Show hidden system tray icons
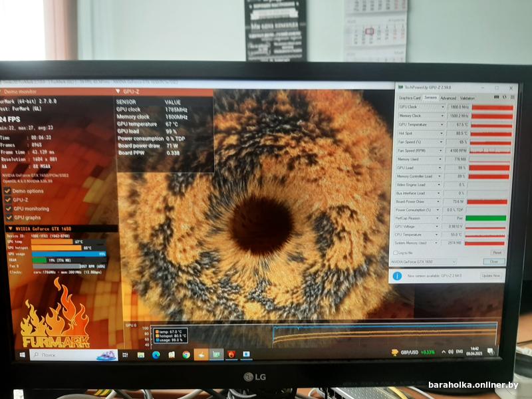The image size is (532, 399). point(444,352)
